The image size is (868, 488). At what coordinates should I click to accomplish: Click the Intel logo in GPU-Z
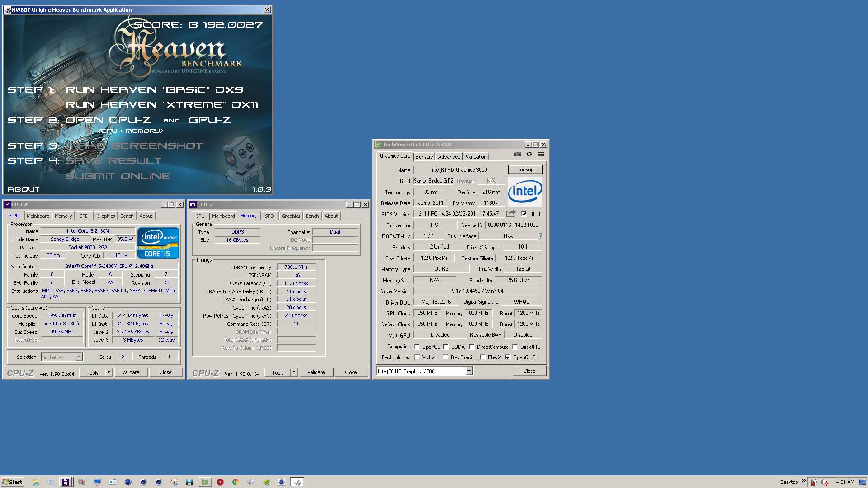(525, 192)
